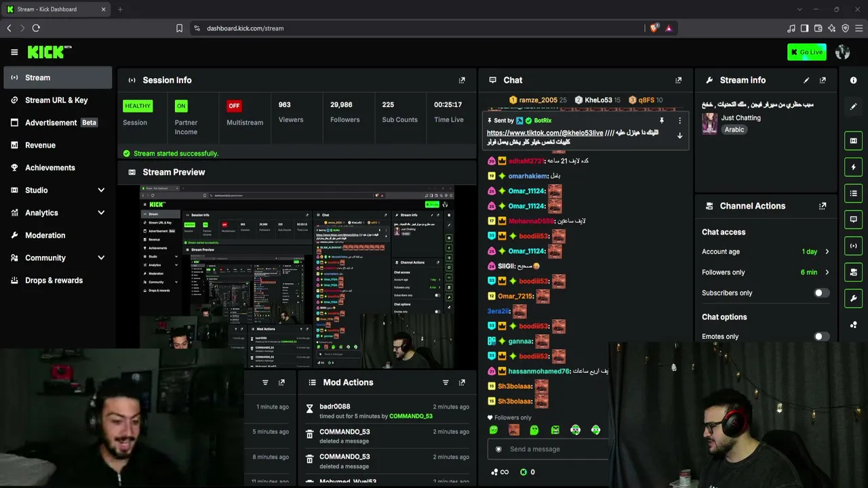This screenshot has height=488, width=868.
Task: Toggle the chat widget in right rail
Action: coord(854,220)
